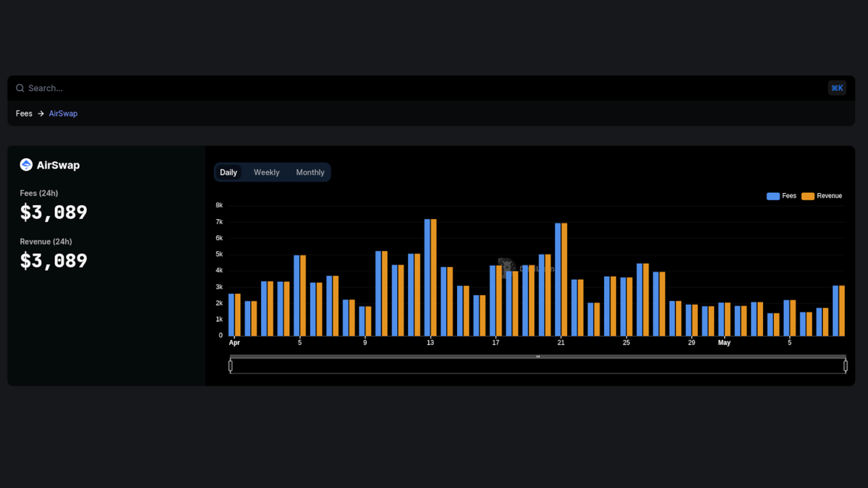This screenshot has height=488, width=868.
Task: Switch to the Weekly tab
Action: click(266, 172)
